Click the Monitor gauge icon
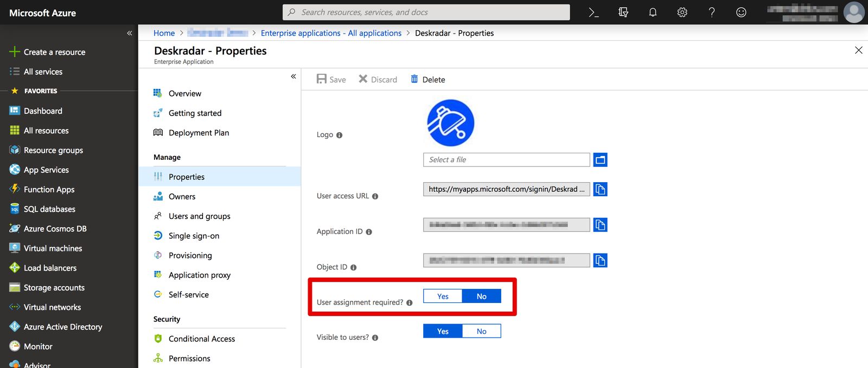The height and width of the screenshot is (368, 868). point(15,346)
